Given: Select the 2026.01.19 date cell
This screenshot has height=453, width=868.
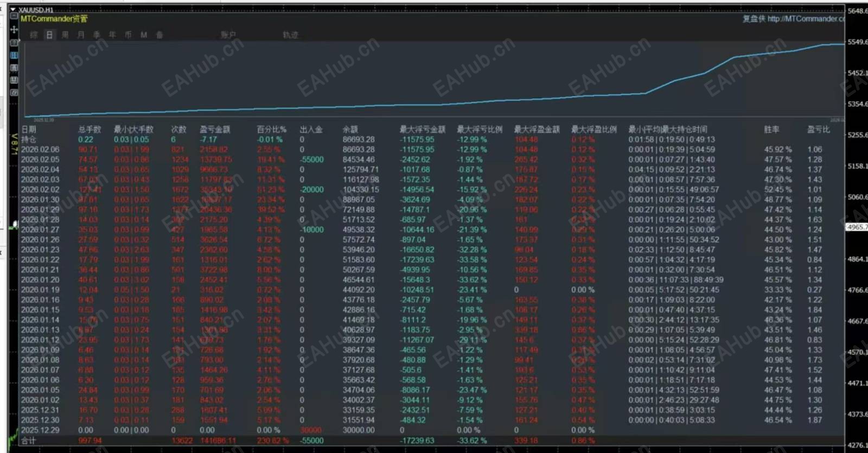Looking at the screenshot, I should [x=40, y=290].
